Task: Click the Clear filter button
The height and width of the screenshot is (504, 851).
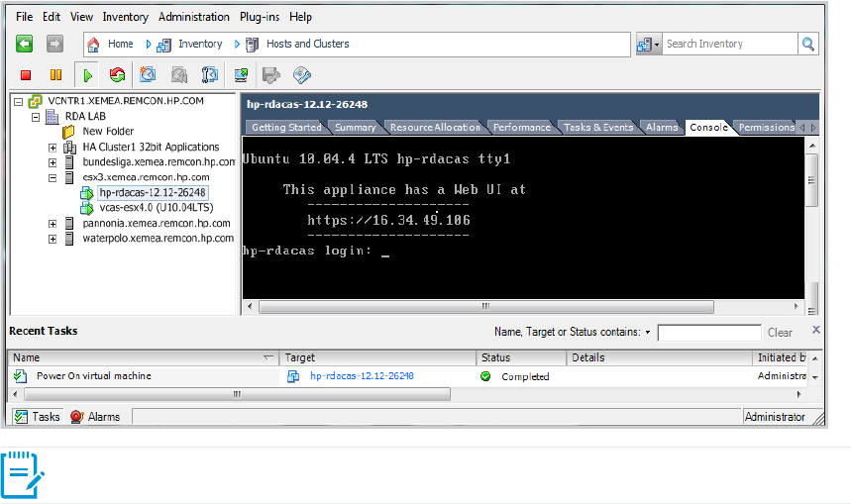Action: 780,333
